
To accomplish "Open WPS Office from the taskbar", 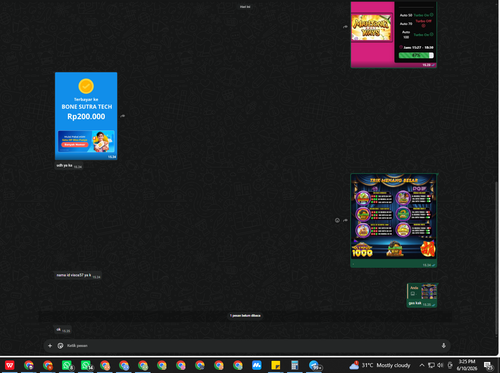I will tap(10, 365).
